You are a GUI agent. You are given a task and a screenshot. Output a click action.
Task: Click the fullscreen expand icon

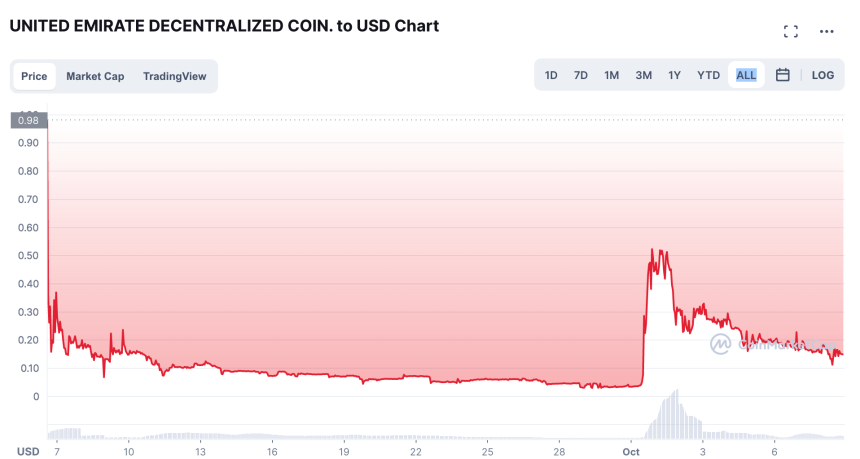click(x=790, y=31)
